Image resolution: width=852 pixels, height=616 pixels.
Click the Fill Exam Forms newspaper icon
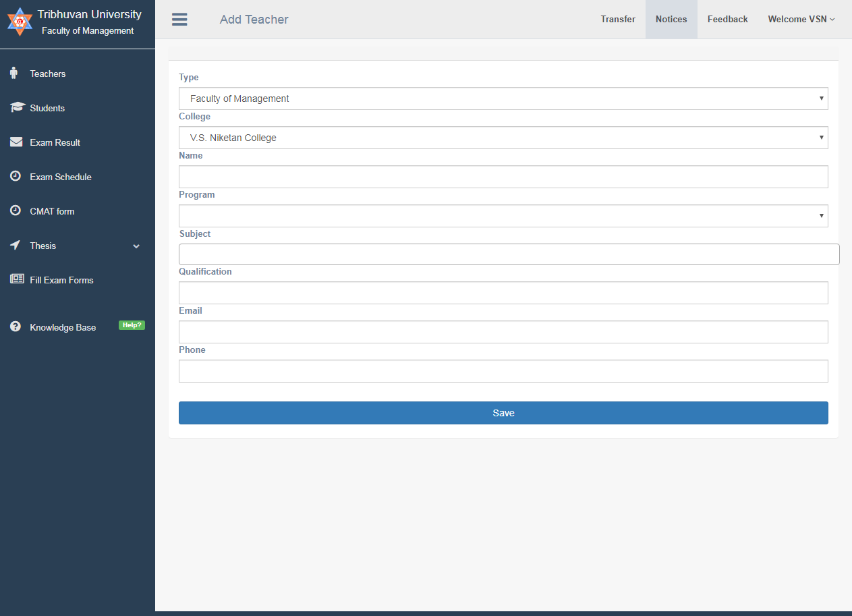(17, 279)
